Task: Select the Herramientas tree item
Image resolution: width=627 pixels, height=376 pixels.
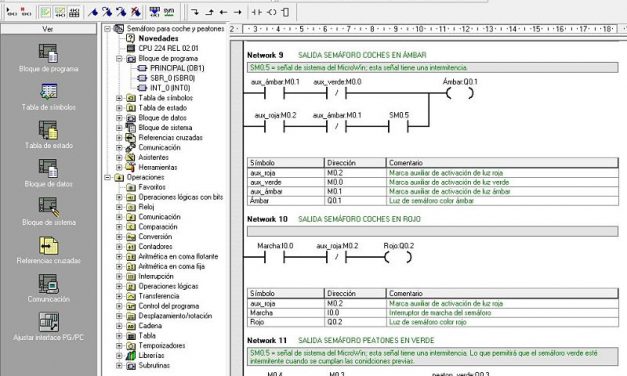Action: coord(158,167)
